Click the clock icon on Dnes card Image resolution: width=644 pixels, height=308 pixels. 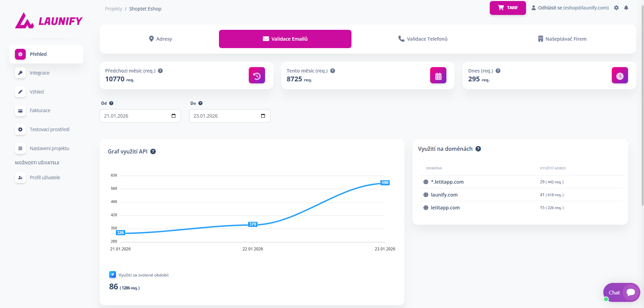(x=620, y=76)
